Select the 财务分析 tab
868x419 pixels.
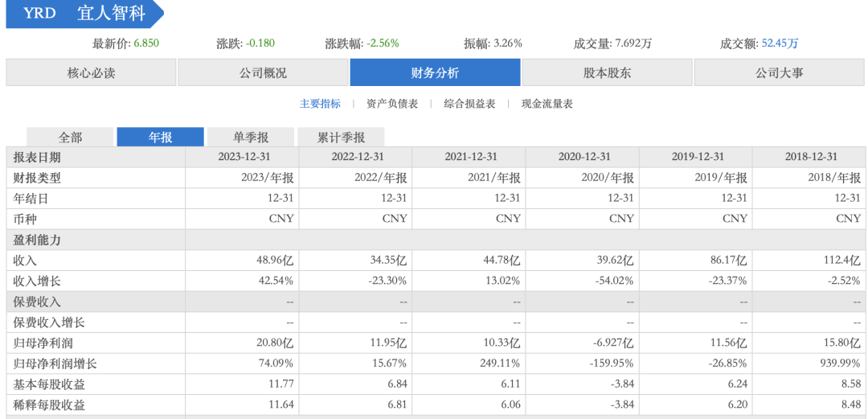435,72
